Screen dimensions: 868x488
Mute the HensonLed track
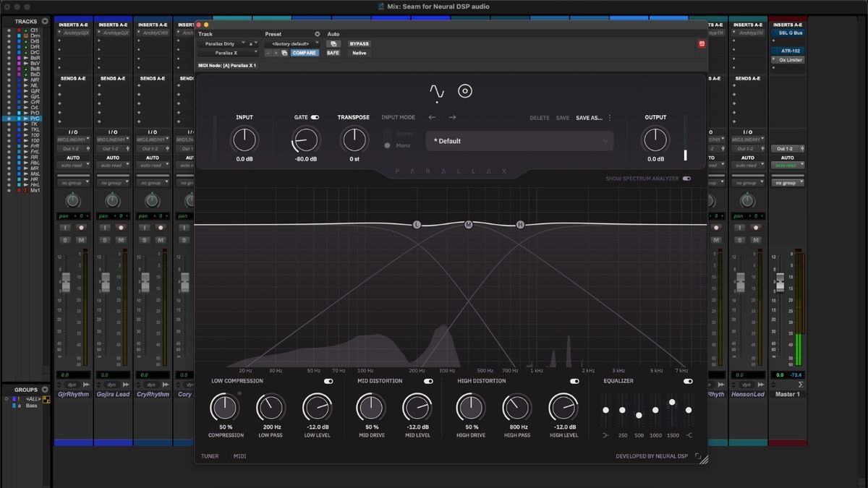757,240
